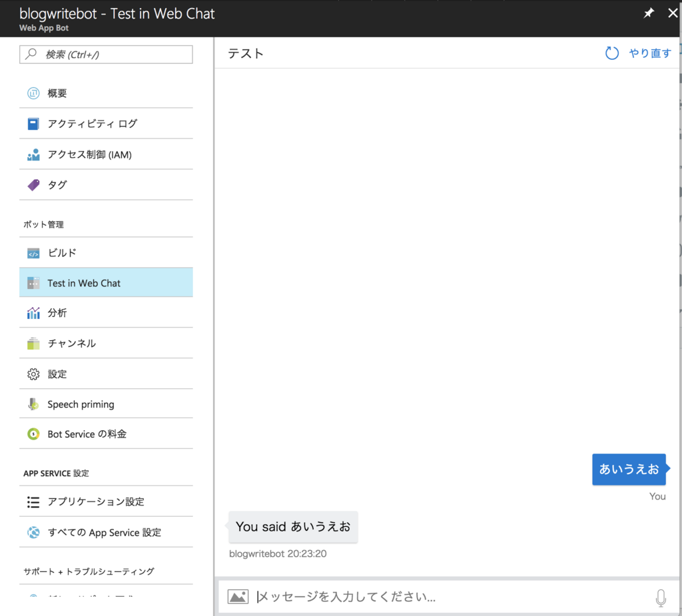Click the チャンネル channels icon
The width and height of the screenshot is (682, 616).
33,343
